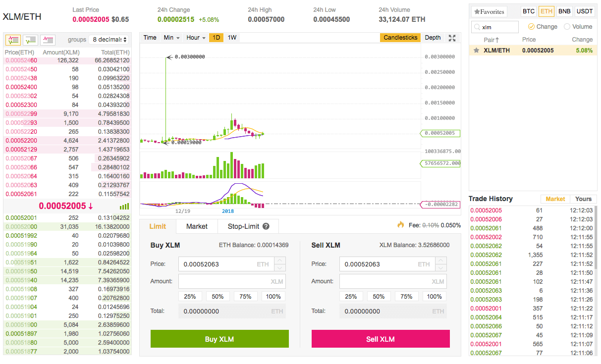Click the flame icon next to fee info
Image resolution: width=601 pixels, height=364 pixels.
coord(400,224)
